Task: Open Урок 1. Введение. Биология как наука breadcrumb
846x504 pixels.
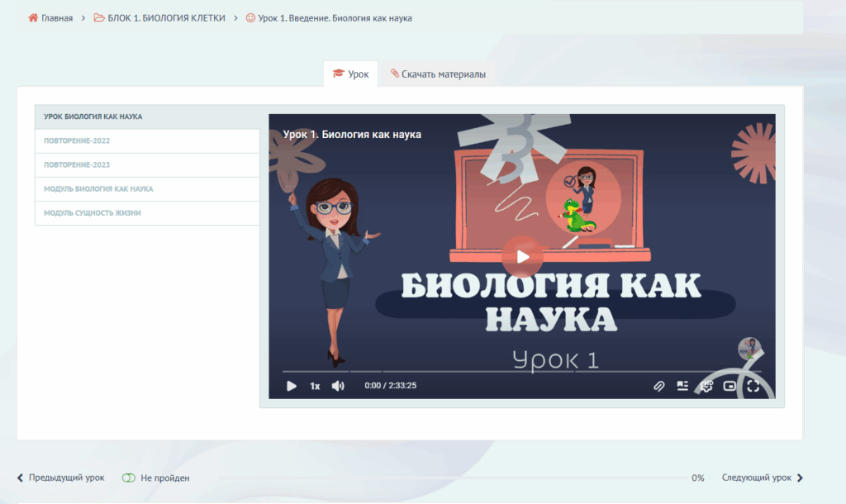Action: (x=335, y=18)
